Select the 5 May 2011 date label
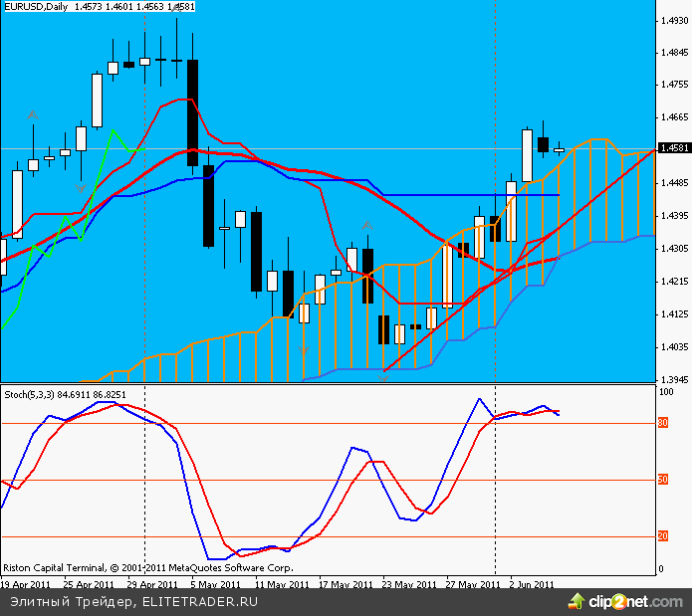 pos(215,584)
